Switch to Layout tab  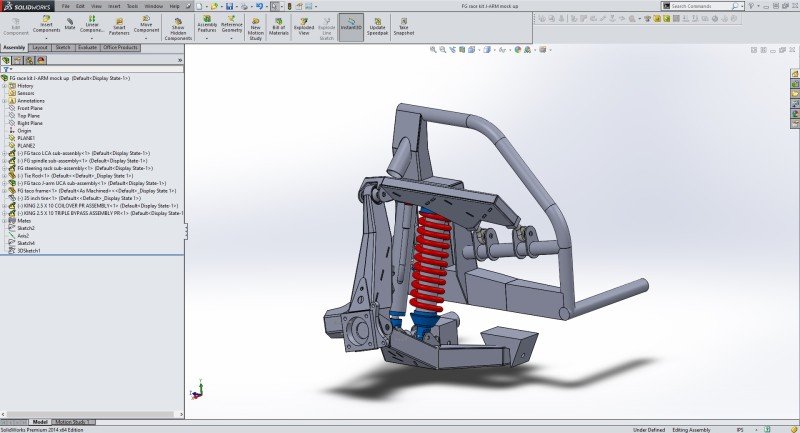tap(40, 47)
